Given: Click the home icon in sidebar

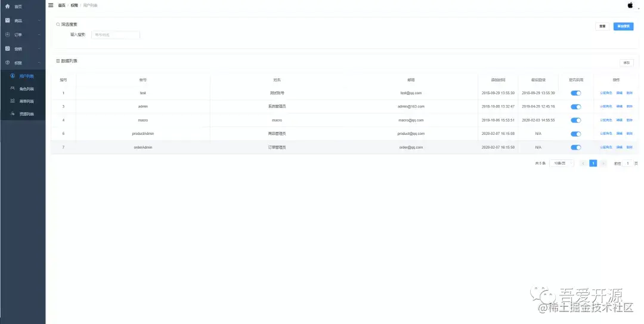Looking at the screenshot, I should 7,6.
